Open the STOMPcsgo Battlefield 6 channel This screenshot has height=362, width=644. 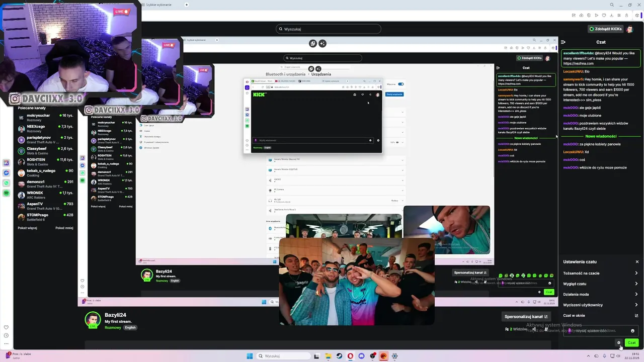pos(45,217)
